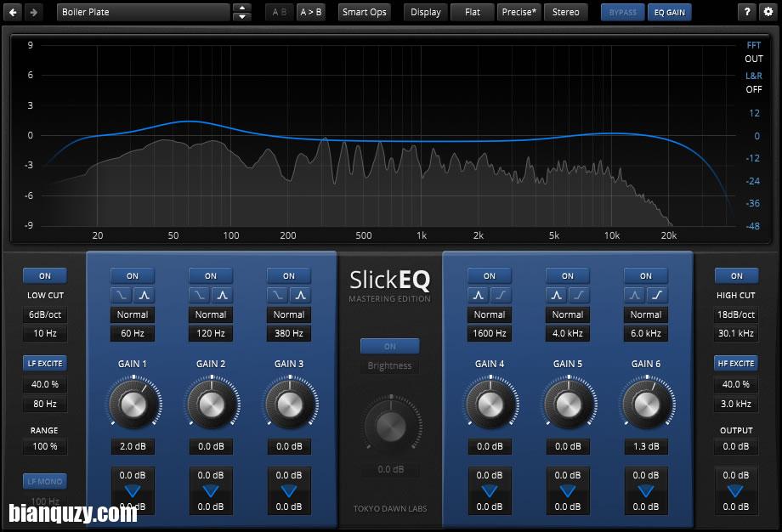Open the Flat EQ model menu

[x=473, y=12]
